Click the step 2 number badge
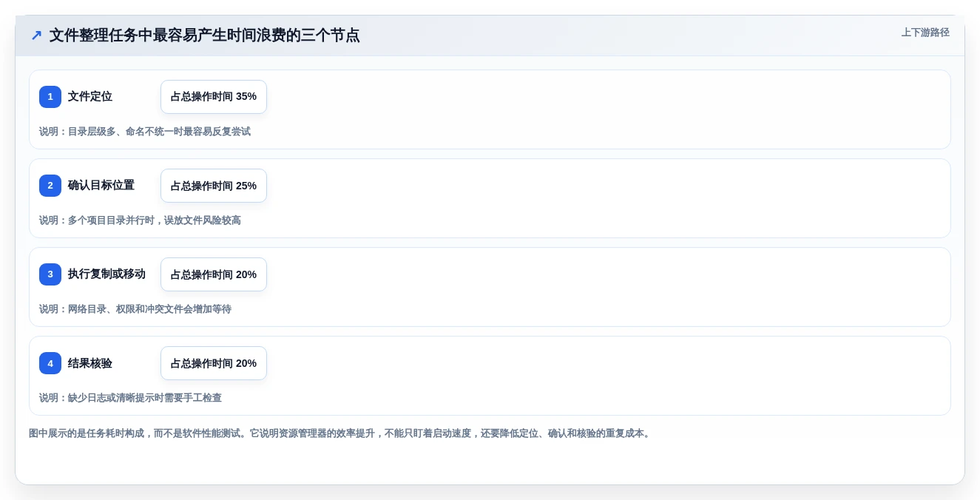Screen dimensions: 980x500 [x=50, y=186]
